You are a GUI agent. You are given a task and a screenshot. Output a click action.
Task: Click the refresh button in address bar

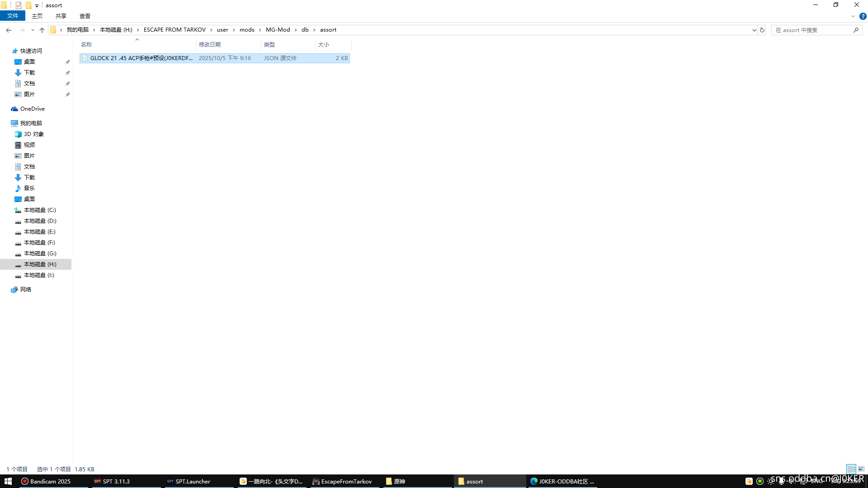click(x=762, y=30)
